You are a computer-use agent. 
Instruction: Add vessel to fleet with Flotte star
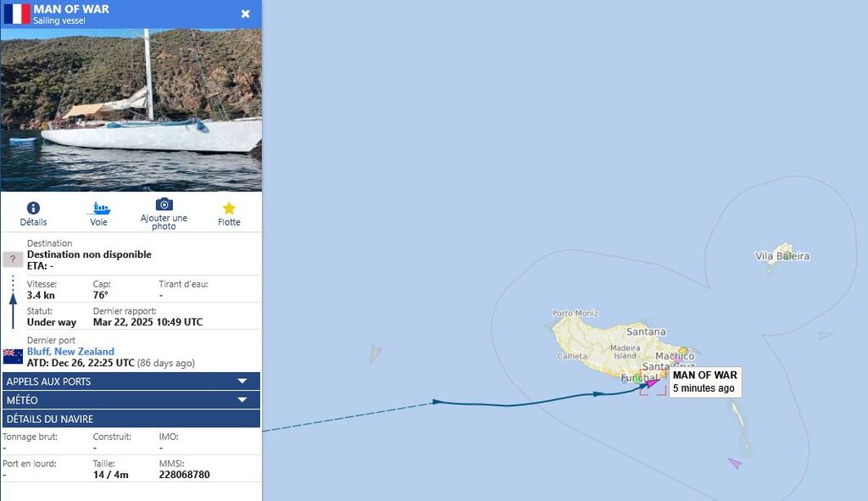click(229, 209)
